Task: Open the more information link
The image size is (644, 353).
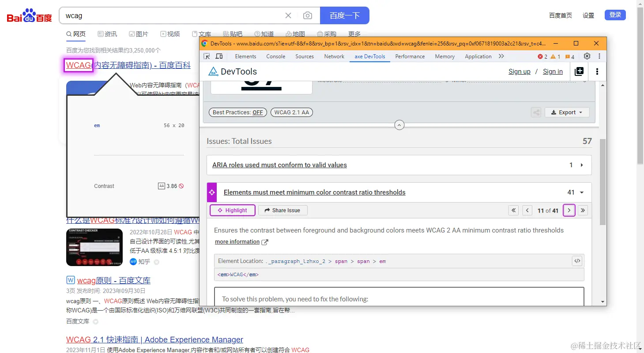Action: (x=237, y=242)
